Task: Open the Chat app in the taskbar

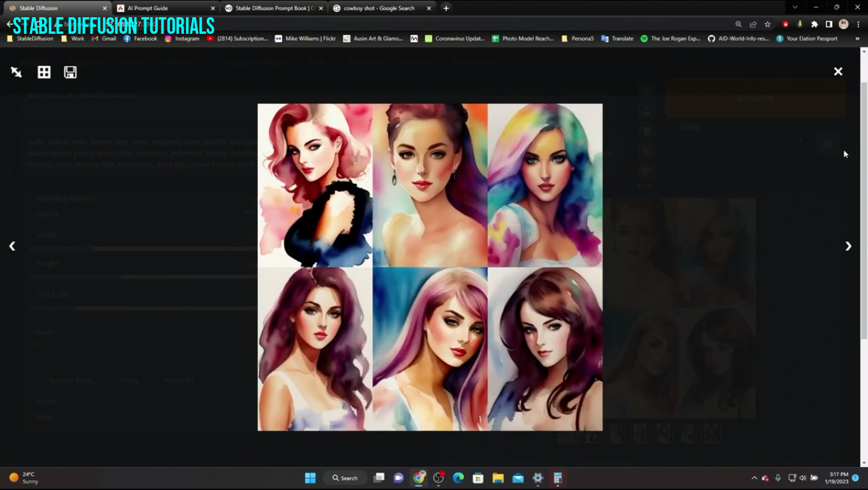Action: pyautogui.click(x=399, y=478)
